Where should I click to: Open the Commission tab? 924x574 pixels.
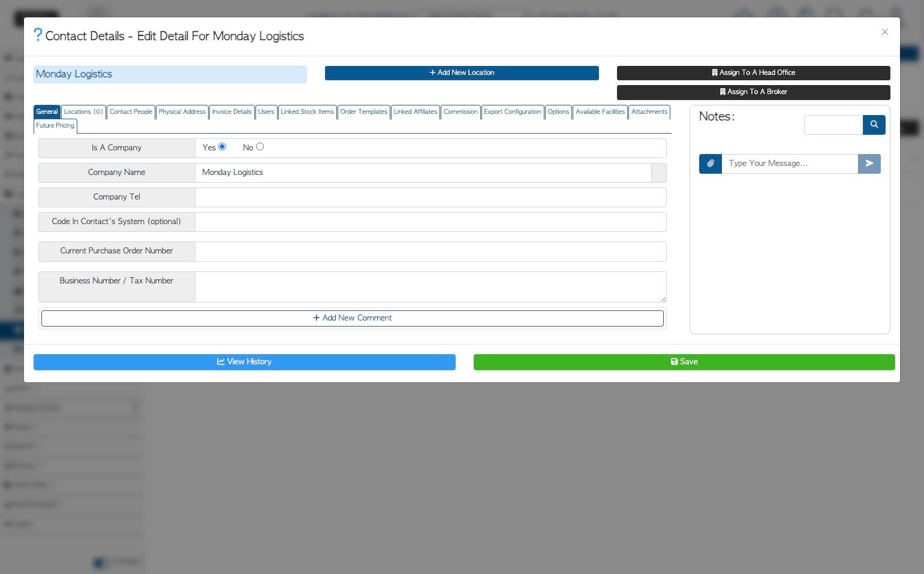[461, 112]
